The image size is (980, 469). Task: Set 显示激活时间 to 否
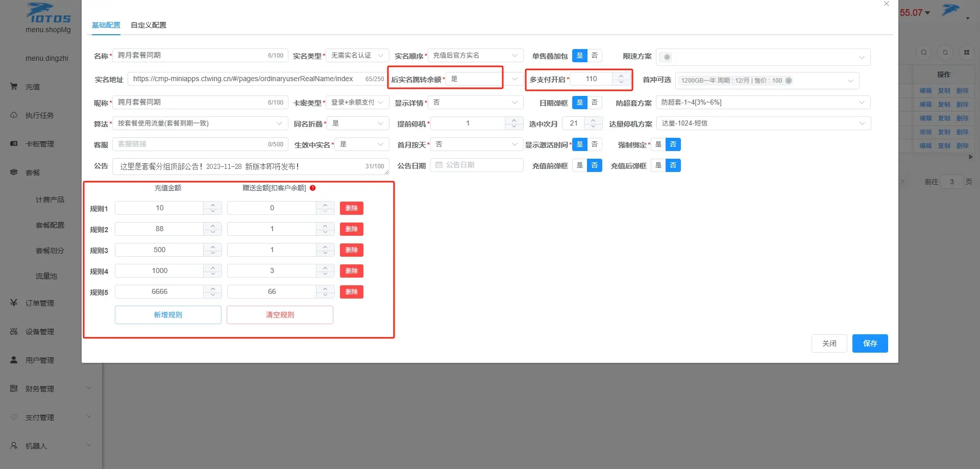(595, 144)
